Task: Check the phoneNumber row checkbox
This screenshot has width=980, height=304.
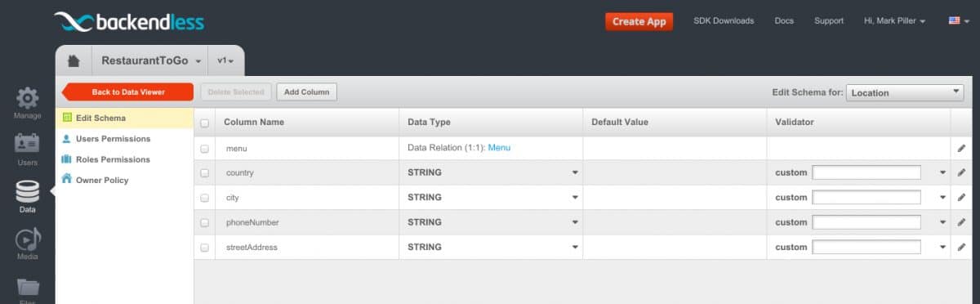Action: pos(205,222)
